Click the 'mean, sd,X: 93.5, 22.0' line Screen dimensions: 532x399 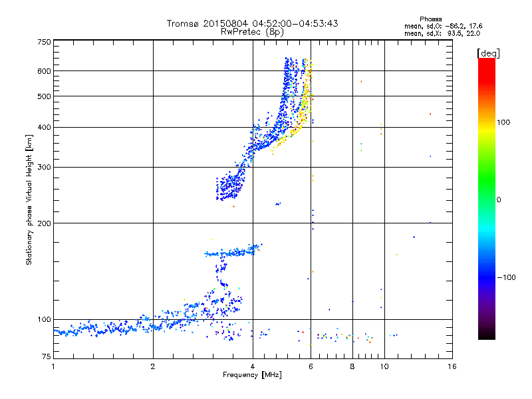[x=442, y=33]
